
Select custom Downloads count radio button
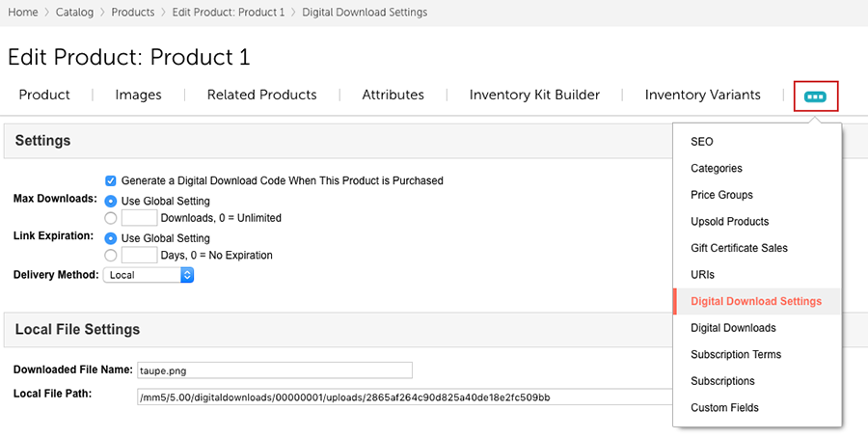point(111,218)
